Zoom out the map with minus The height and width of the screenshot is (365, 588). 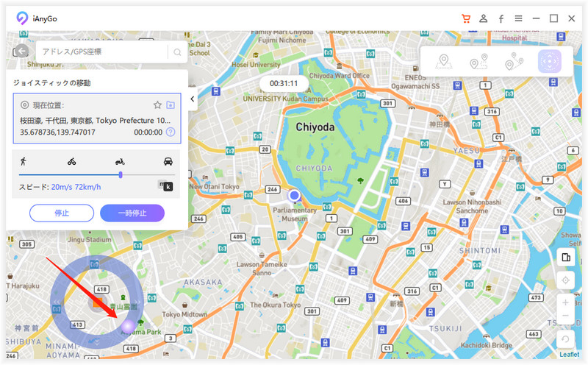pyautogui.click(x=565, y=316)
